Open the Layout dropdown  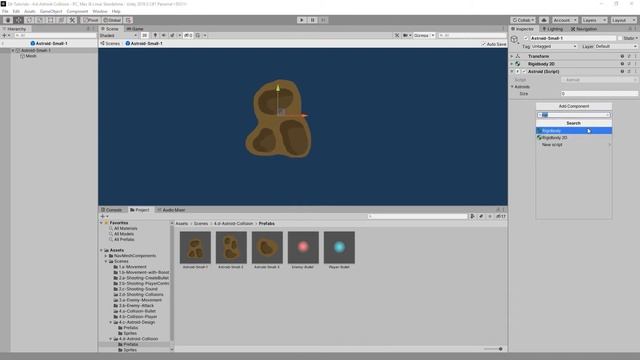click(x=623, y=20)
